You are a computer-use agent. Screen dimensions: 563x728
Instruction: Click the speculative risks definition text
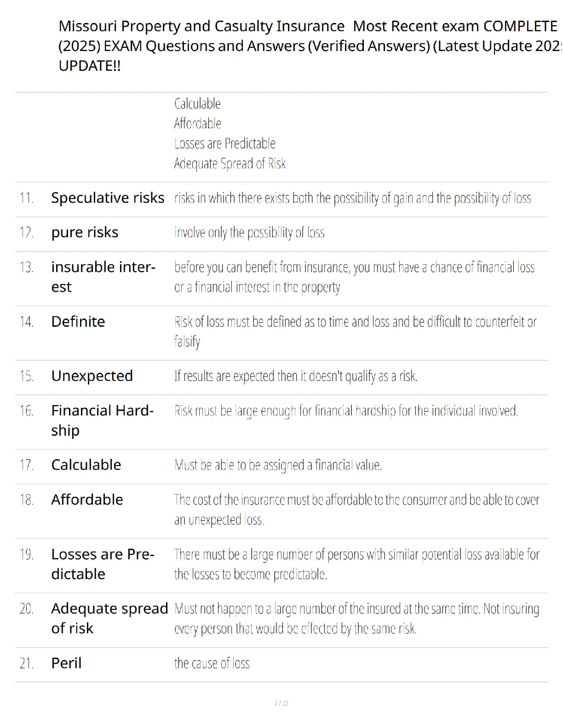click(x=352, y=198)
